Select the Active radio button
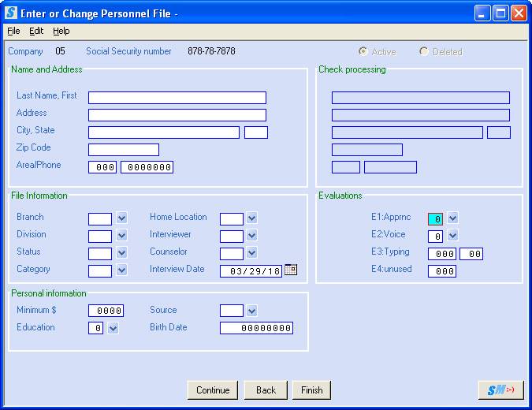532x410 pixels. coord(363,51)
